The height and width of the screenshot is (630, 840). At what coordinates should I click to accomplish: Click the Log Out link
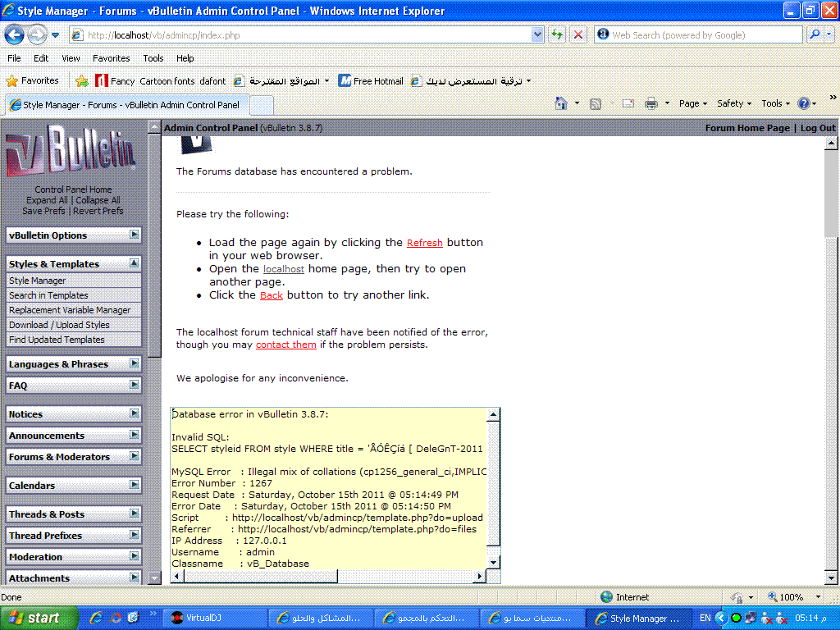[x=818, y=128]
